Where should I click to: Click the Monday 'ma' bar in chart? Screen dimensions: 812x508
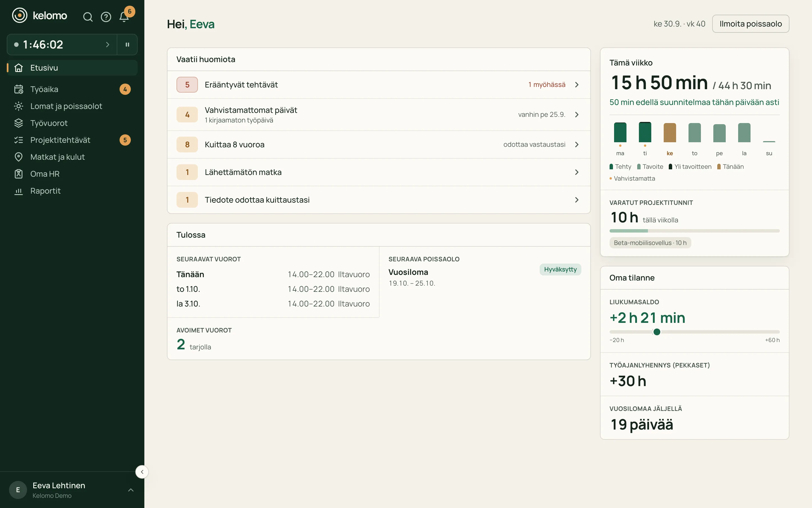coord(620,132)
